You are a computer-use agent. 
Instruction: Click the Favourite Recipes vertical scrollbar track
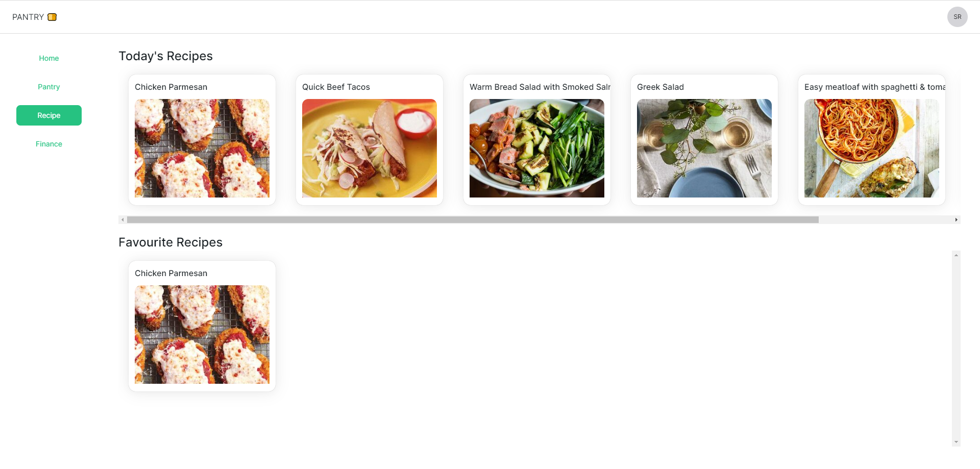(956, 349)
